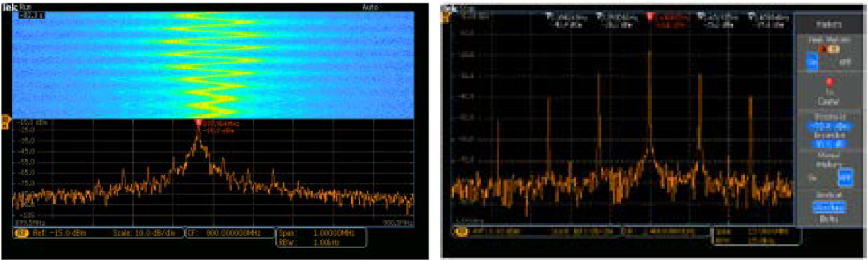This screenshot has width=868, height=260.
Task: Click the Scale: 10.0 dB/div readout
Action: [x=143, y=233]
